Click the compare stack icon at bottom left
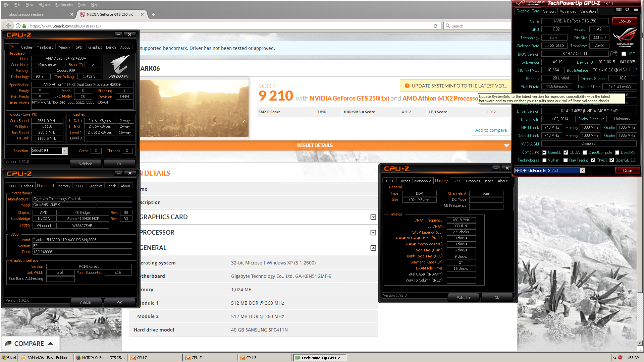The width and height of the screenshot is (644, 362). (8, 344)
